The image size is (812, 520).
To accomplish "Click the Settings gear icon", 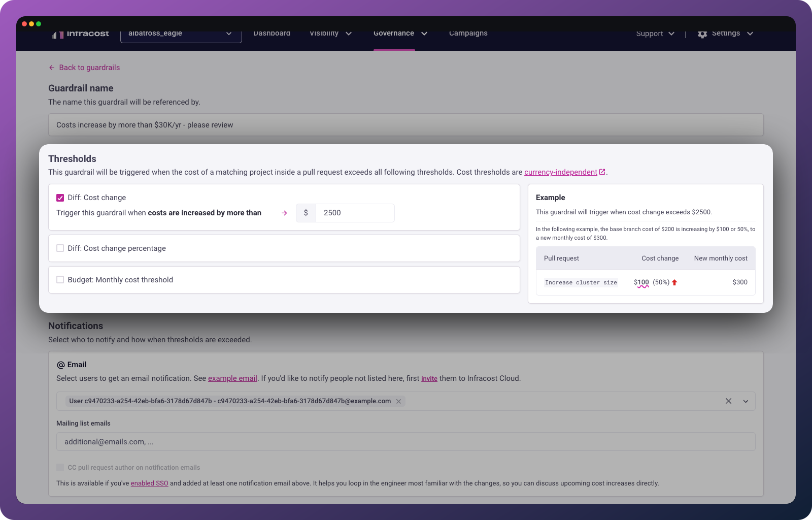I will click(702, 34).
